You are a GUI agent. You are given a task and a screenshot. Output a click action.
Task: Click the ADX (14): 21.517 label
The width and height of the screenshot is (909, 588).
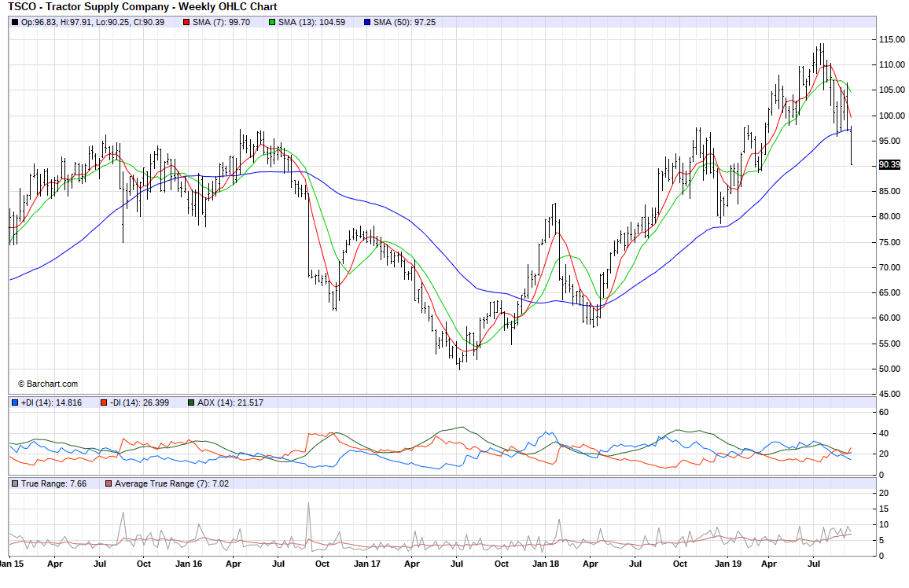[230, 402]
